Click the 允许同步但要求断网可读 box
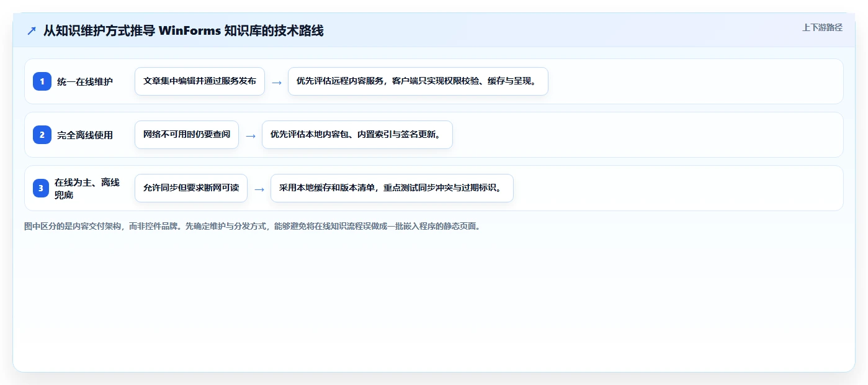This screenshot has width=868, height=385. coord(191,188)
